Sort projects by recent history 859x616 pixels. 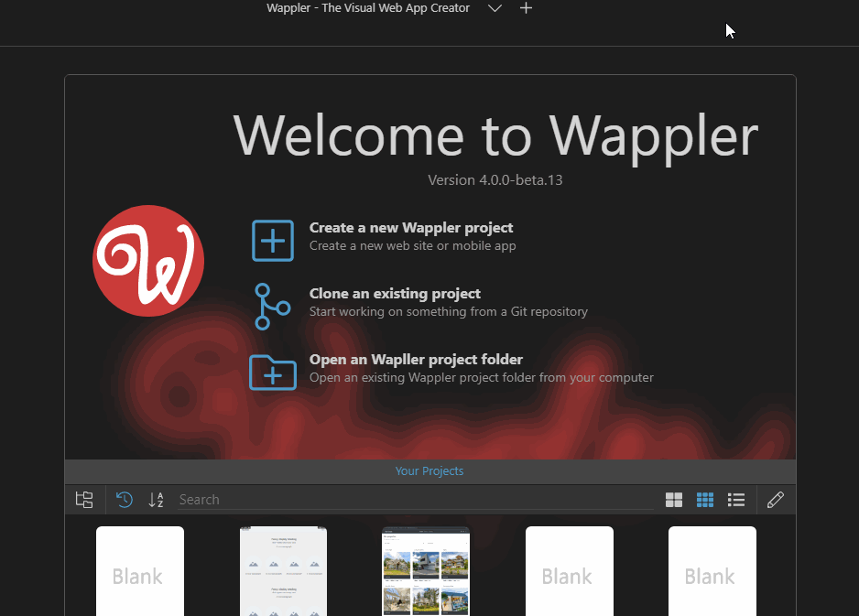125,500
